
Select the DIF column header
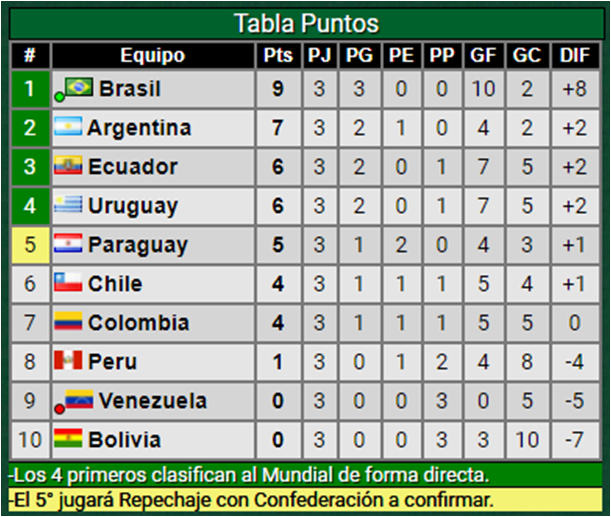(x=574, y=55)
